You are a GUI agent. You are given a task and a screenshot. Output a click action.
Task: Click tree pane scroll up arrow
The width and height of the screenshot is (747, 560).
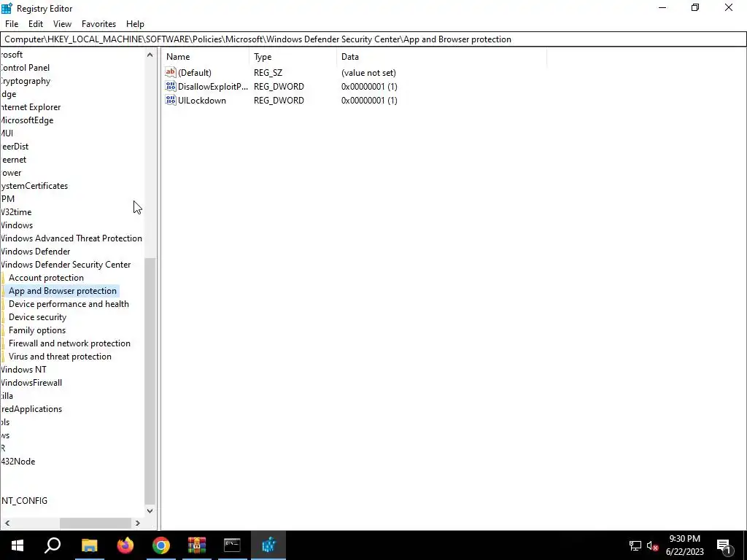coord(150,55)
